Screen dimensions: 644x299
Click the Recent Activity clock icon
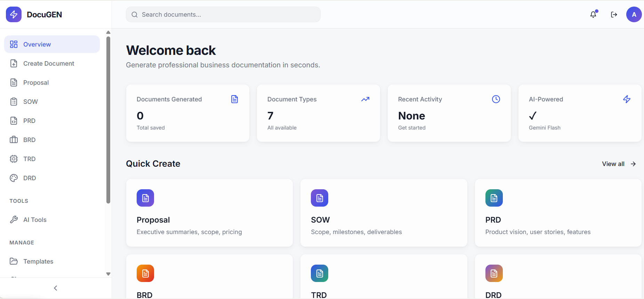[496, 99]
